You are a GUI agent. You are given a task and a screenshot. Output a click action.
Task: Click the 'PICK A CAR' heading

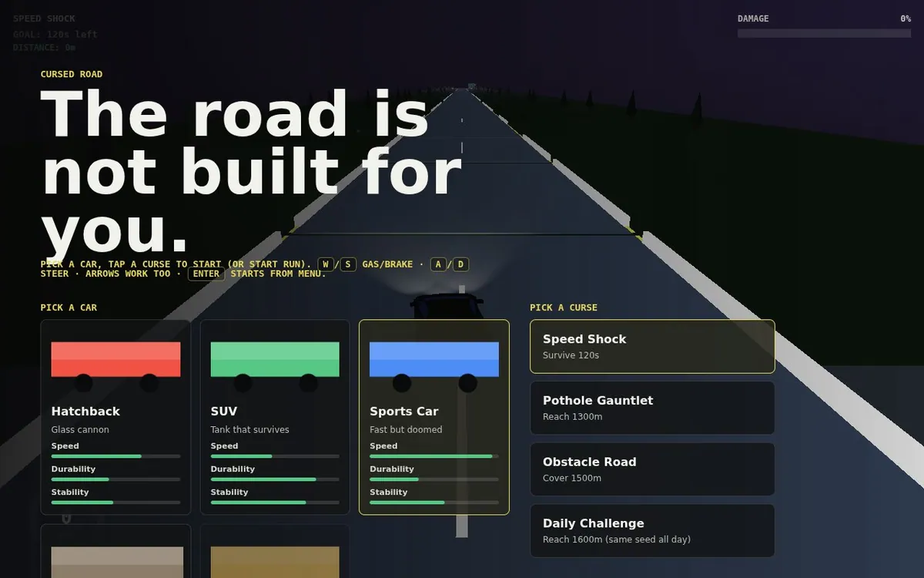[69, 307]
